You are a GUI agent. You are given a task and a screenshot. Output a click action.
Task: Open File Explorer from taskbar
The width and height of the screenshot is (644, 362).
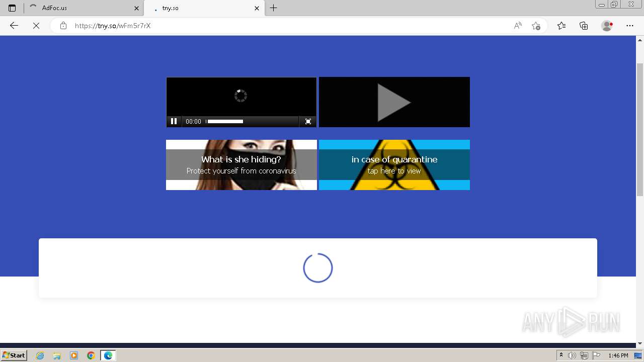click(x=57, y=355)
